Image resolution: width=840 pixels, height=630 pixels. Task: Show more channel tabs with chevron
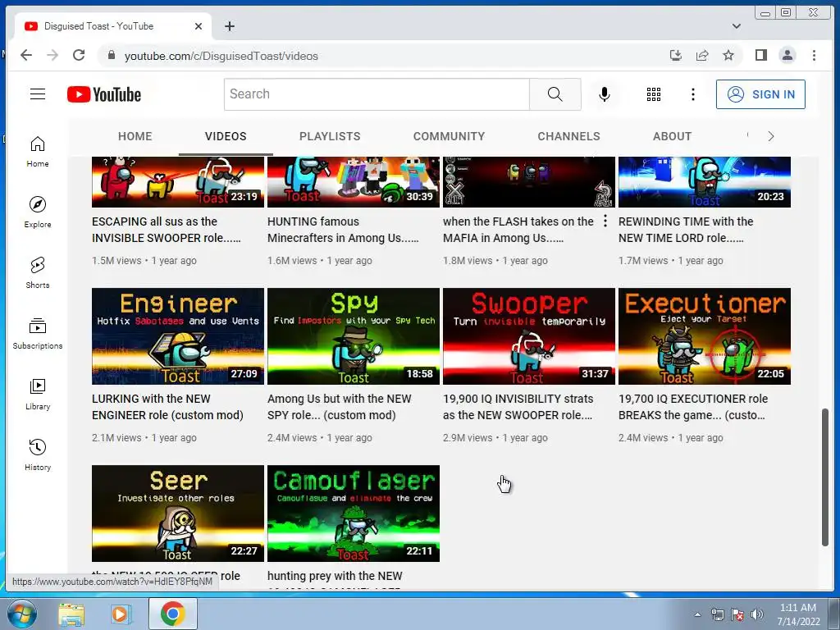click(771, 136)
